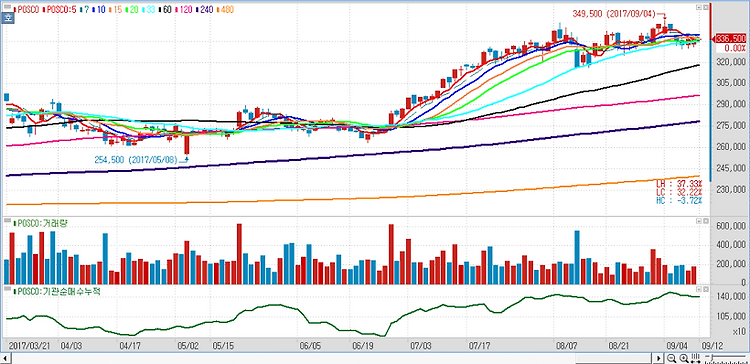Click the POSCO:거래량 volume legend
The height and width of the screenshot is (364, 750).
(x=41, y=223)
